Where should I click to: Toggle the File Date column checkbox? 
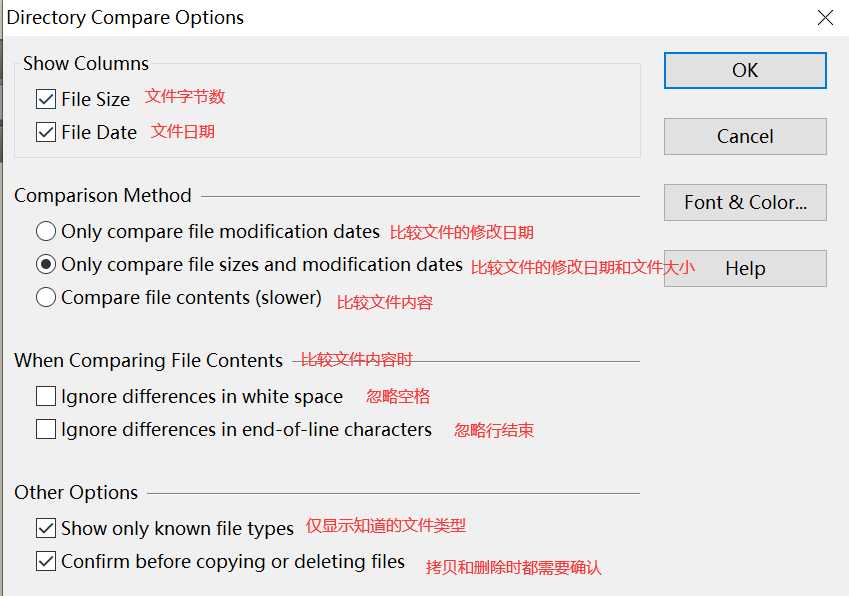tap(46, 132)
